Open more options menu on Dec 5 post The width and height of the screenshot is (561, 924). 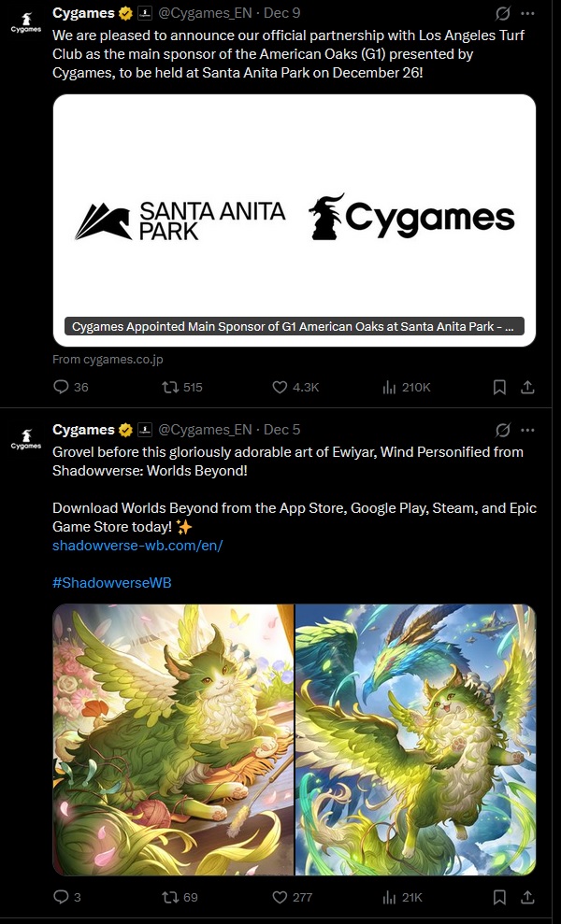(x=528, y=430)
